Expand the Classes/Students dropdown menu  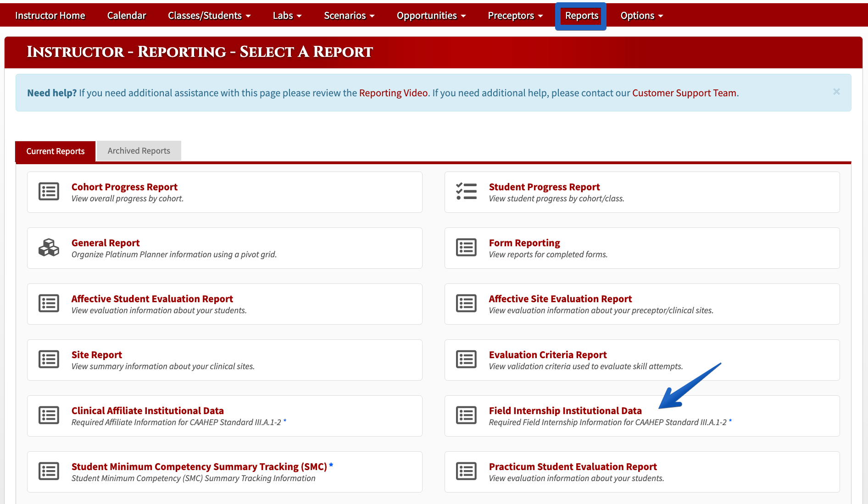click(x=209, y=16)
